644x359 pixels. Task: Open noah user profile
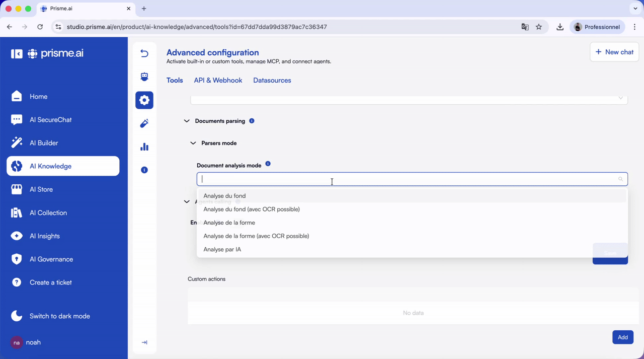[x=26, y=342]
